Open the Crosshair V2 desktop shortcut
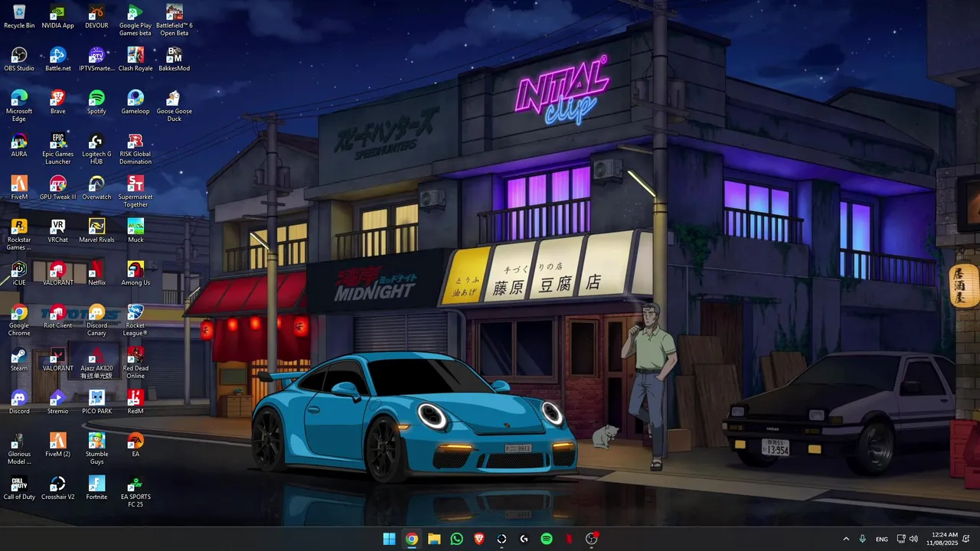Viewport: 980px width, 551px height. (x=58, y=488)
